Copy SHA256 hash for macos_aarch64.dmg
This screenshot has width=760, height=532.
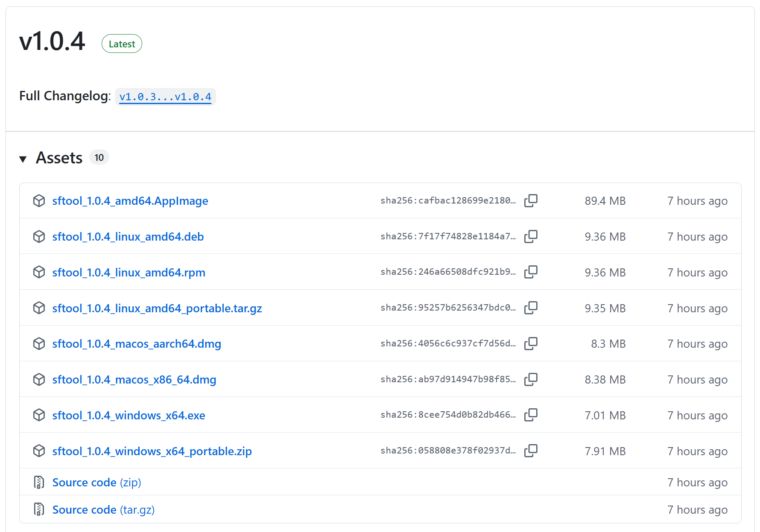pyautogui.click(x=531, y=343)
